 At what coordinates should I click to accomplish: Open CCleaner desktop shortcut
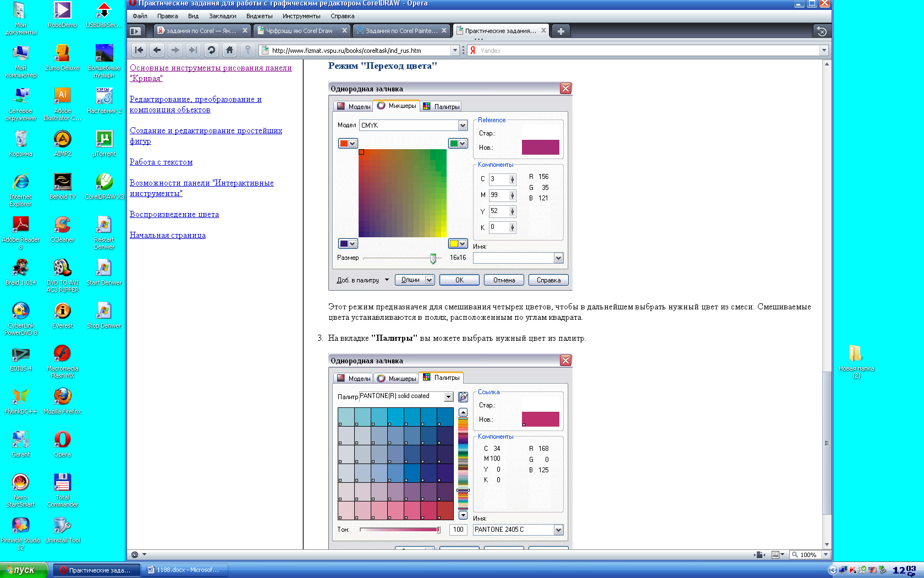[x=62, y=229]
